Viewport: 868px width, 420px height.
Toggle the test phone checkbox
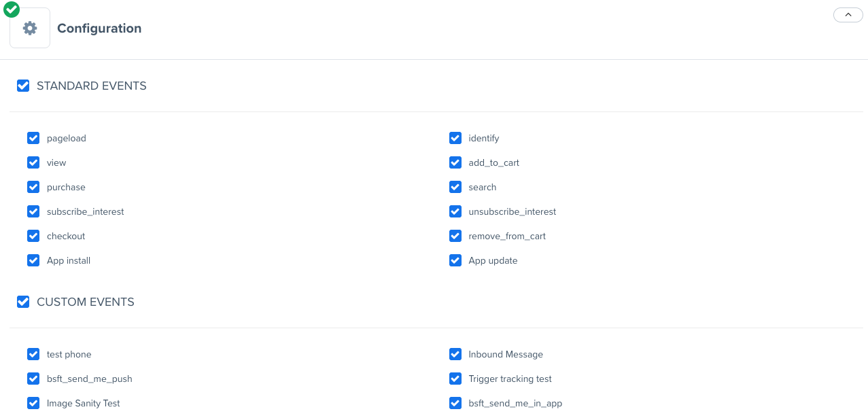(x=33, y=354)
